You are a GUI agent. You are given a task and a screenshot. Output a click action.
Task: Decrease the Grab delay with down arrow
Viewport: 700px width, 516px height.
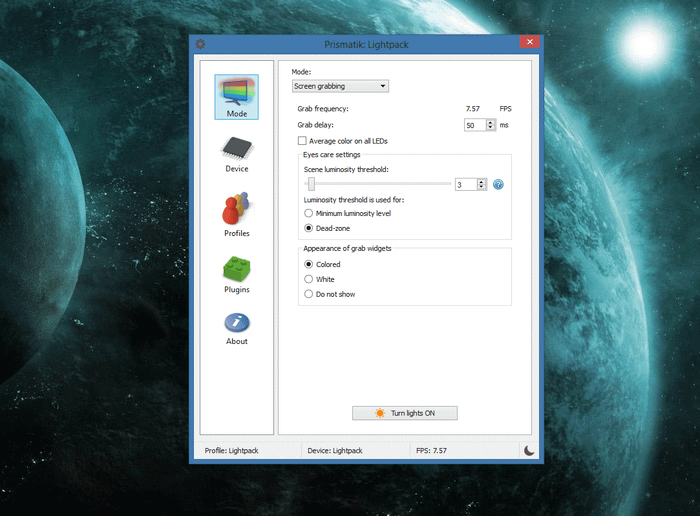pyautogui.click(x=491, y=128)
